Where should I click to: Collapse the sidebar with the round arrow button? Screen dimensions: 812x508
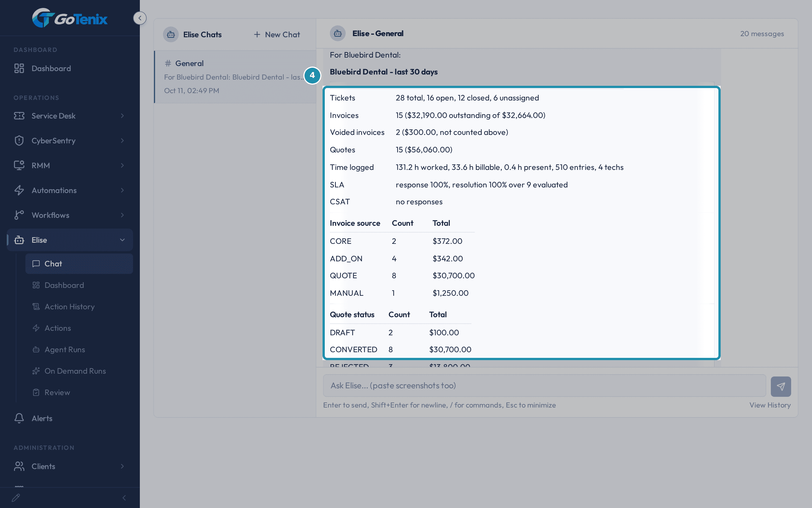(x=140, y=18)
